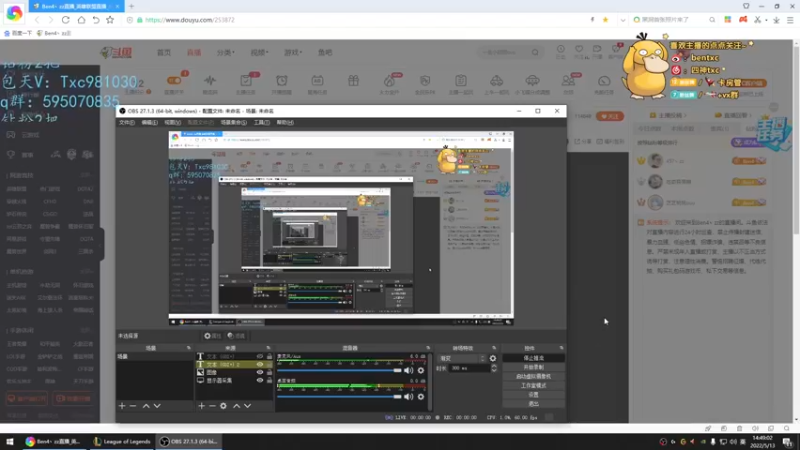This screenshot has height=450, width=800.
Task: Expand the 视频 menu in Douyu navigation
Action: click(x=259, y=53)
